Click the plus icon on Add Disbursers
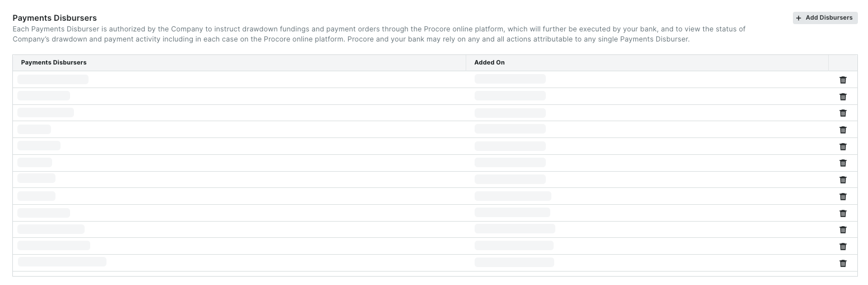868x285 pixels. 799,18
